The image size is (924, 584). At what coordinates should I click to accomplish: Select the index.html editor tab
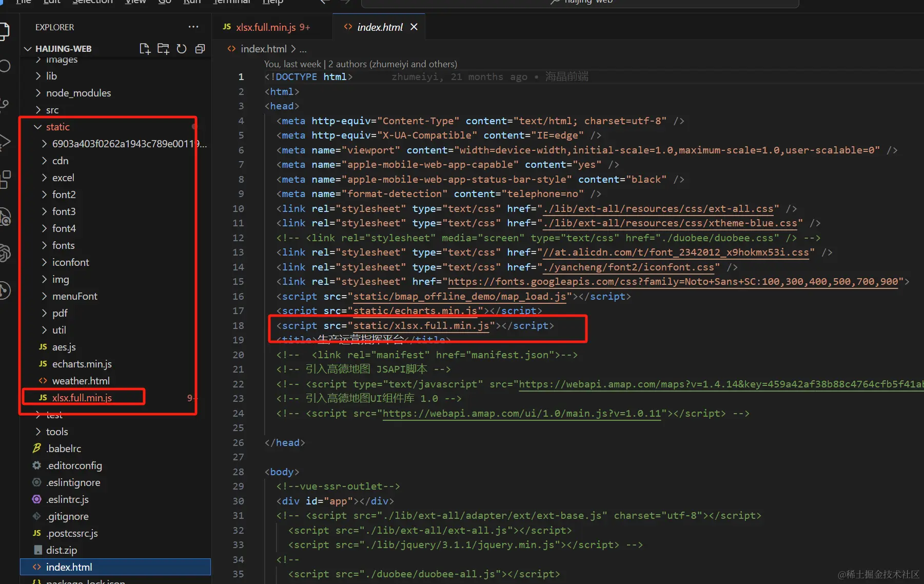tap(380, 27)
